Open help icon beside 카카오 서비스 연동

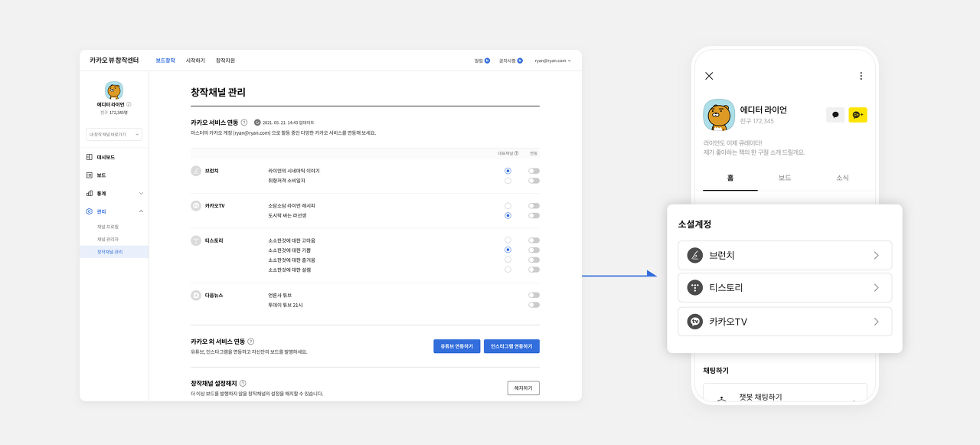244,123
